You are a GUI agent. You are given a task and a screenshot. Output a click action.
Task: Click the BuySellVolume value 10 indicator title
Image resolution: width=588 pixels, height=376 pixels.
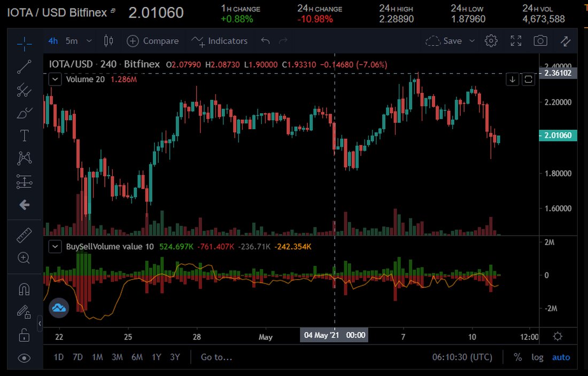click(110, 247)
